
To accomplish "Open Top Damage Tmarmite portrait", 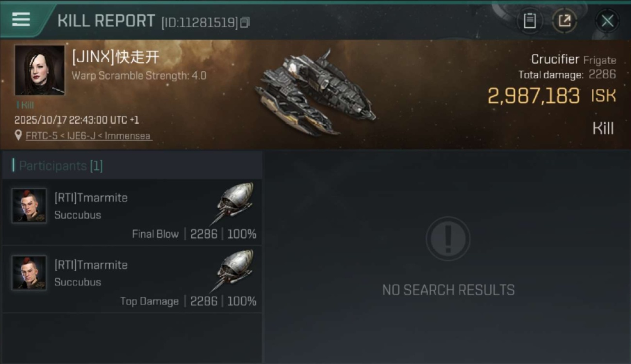I will [29, 273].
